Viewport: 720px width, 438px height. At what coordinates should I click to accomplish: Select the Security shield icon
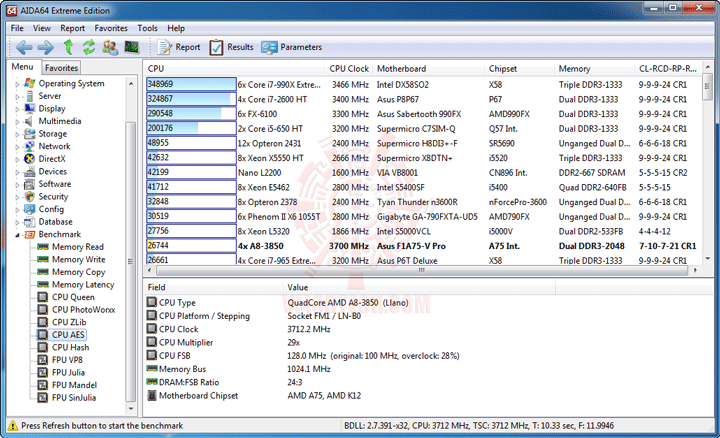coord(29,197)
